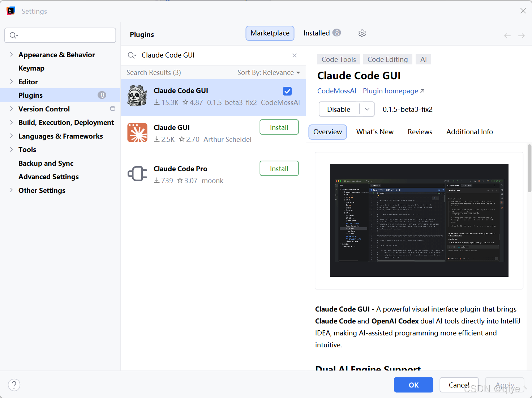Expand the Other Settings node
The image size is (532, 398).
[11, 190]
